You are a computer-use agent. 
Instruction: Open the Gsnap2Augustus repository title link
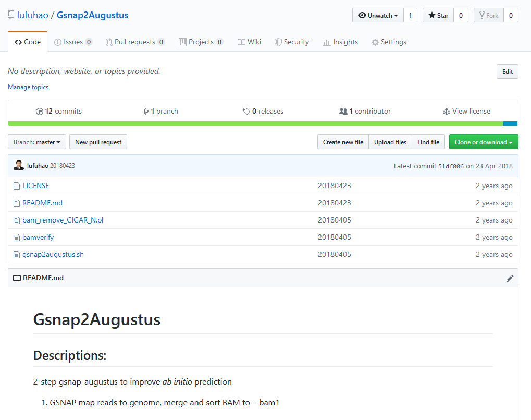pyautogui.click(x=92, y=15)
